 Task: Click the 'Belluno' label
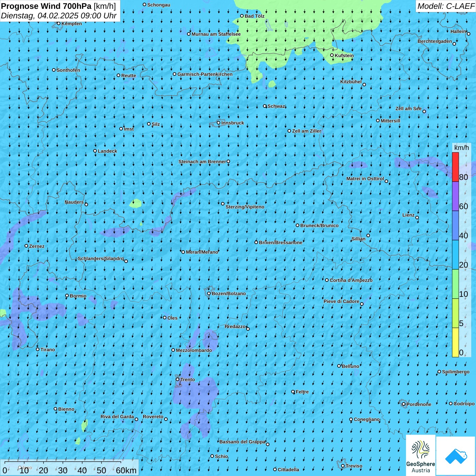pos(351,366)
